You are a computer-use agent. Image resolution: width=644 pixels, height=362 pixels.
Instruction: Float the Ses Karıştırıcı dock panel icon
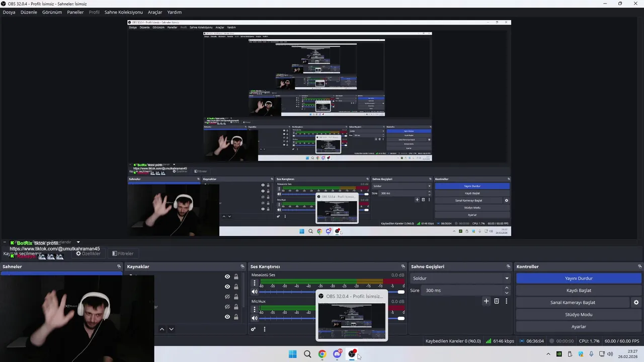403,266
